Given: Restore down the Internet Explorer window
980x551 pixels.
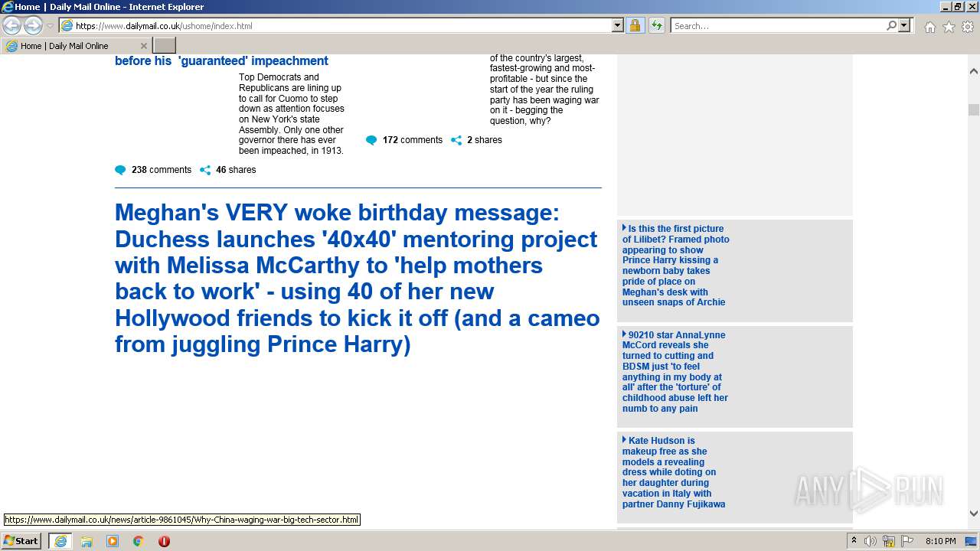Looking at the screenshot, I should pyautogui.click(x=958, y=7).
